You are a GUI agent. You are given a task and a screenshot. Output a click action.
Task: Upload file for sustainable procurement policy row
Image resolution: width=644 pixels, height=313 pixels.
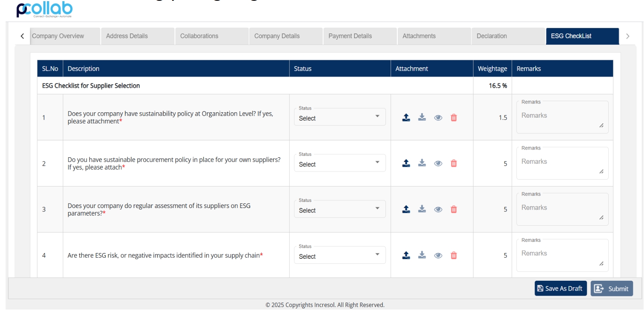click(x=406, y=163)
